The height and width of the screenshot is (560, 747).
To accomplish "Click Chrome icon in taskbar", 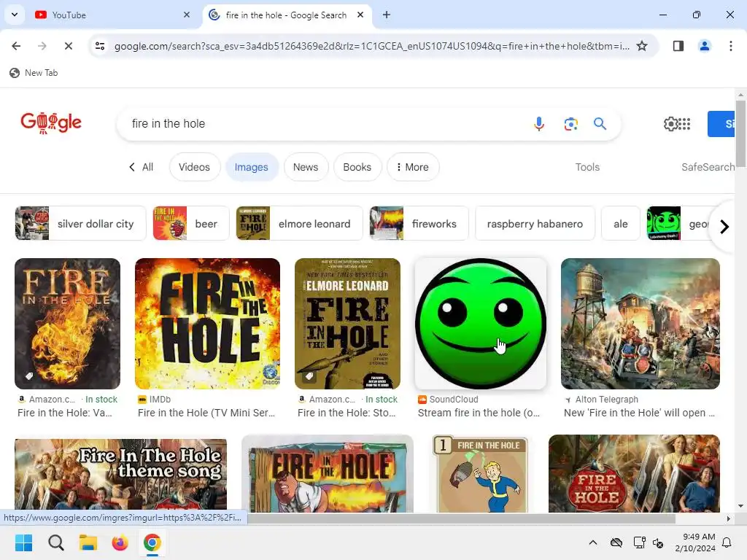I will pyautogui.click(x=152, y=542).
